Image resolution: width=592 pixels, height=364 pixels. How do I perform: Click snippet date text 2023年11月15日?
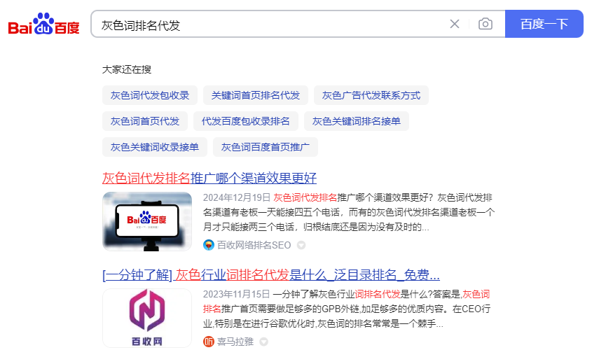(x=237, y=294)
